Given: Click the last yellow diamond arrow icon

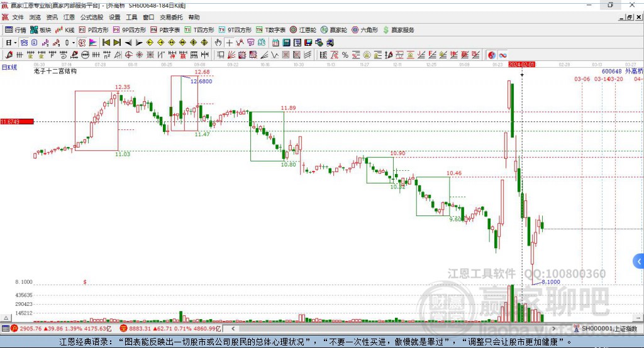Looking at the screenshot, I should (x=204, y=43).
